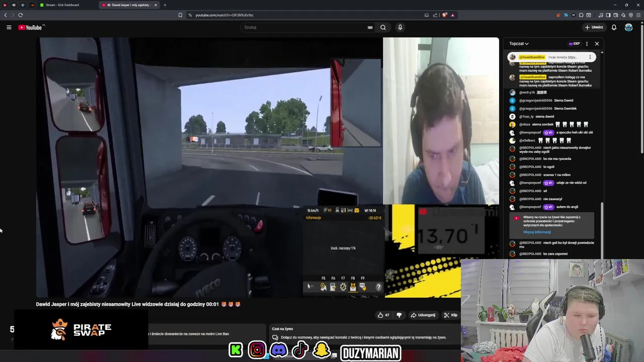Click the video title text
644x362 pixels.
[138, 304]
